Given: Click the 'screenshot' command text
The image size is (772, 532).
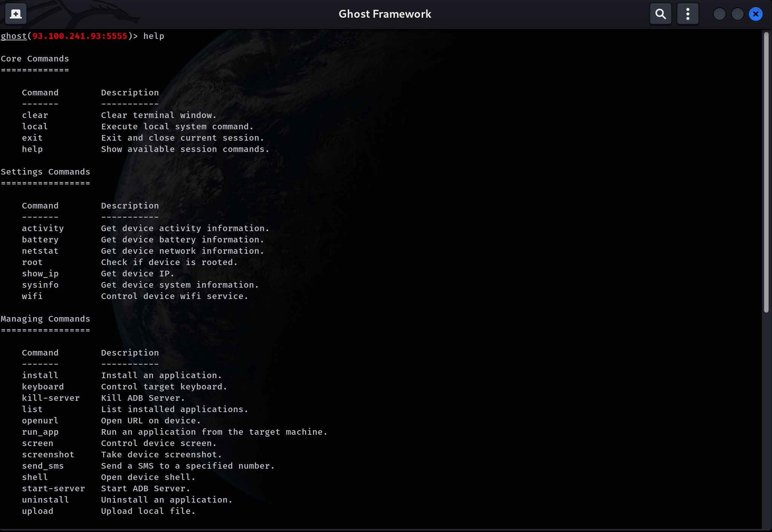Looking at the screenshot, I should (x=48, y=455).
